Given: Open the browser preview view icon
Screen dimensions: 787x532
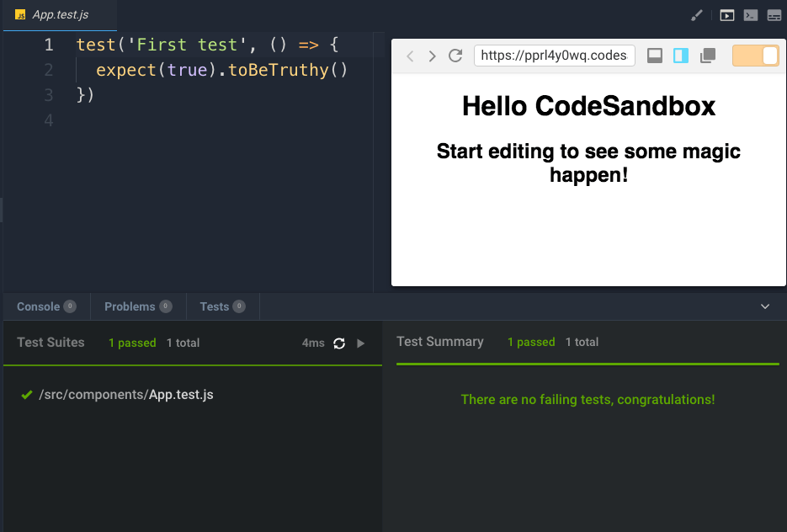Looking at the screenshot, I should click(x=726, y=15).
